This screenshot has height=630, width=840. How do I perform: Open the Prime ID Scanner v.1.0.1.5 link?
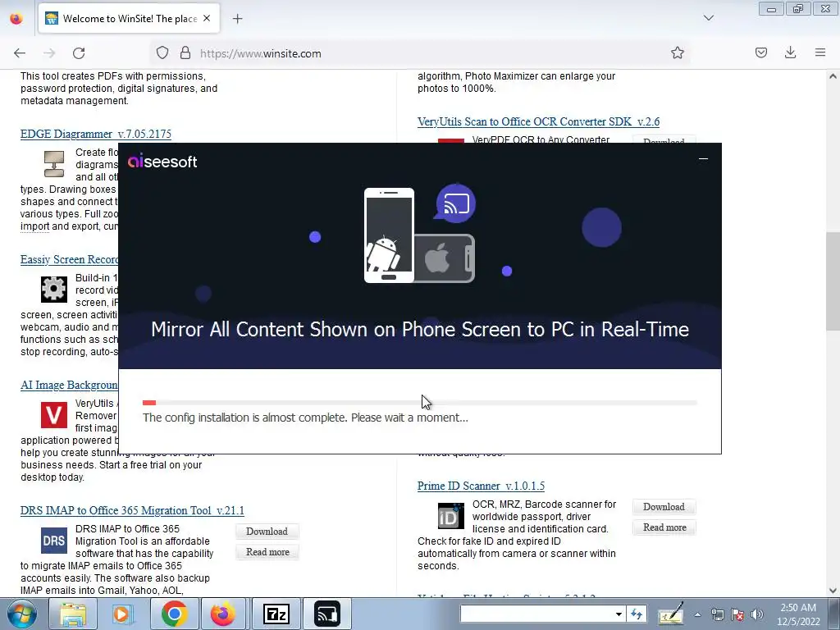481,486
